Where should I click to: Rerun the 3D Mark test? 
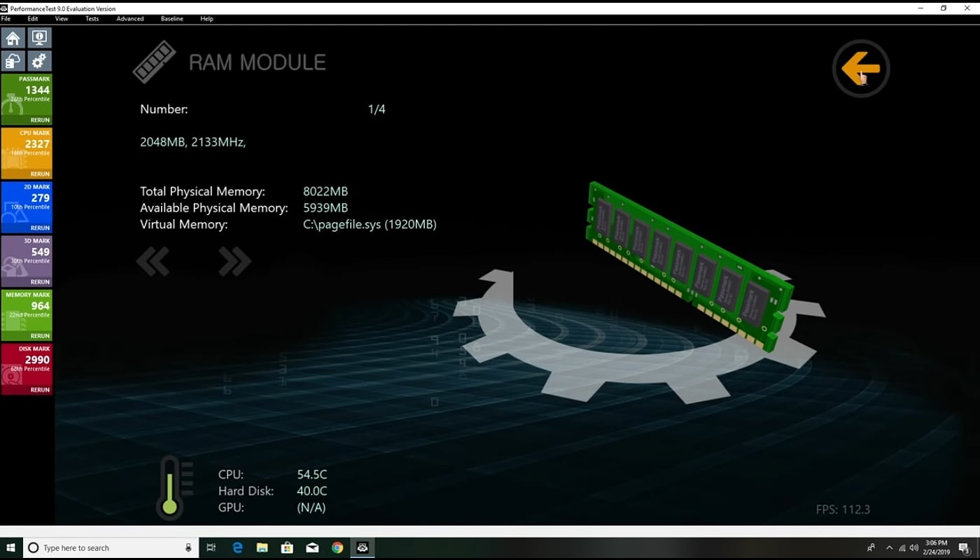(40, 282)
